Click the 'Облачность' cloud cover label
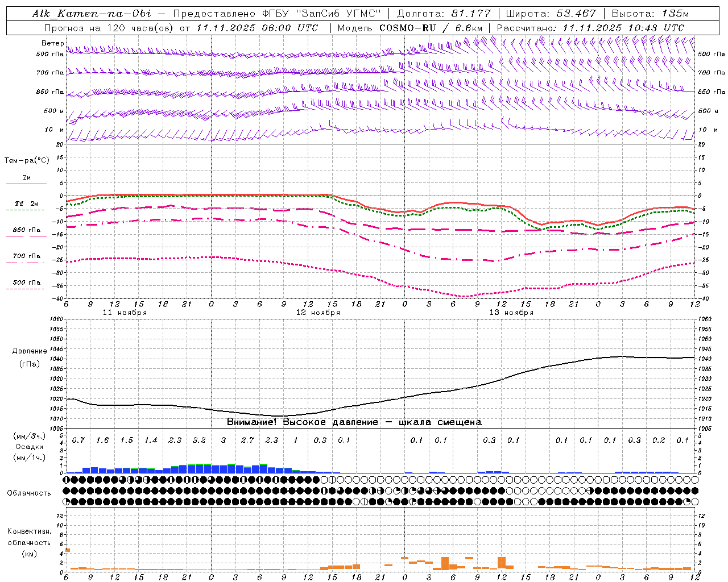Screen dimensions: 728x582 [x=29, y=493]
